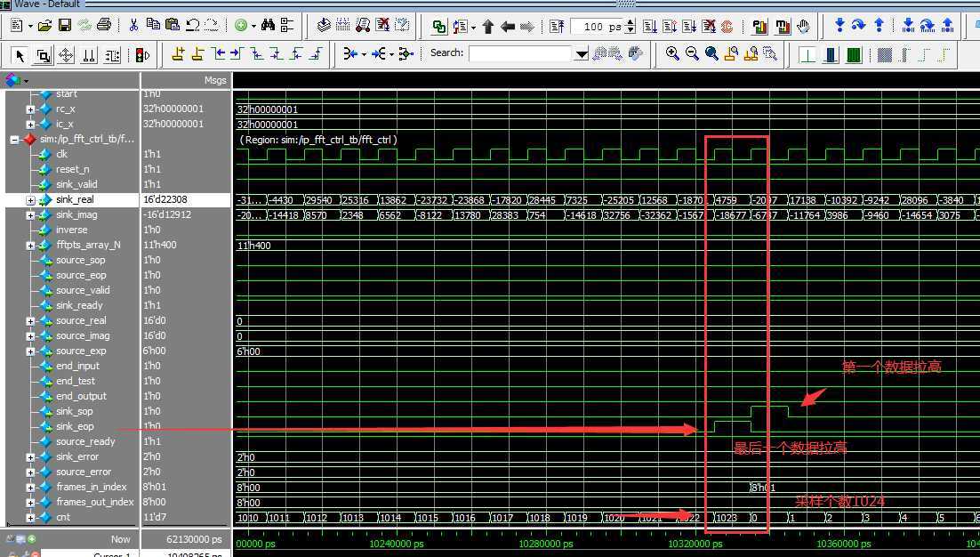
Task: Click inside the Search input field
Action: (520, 54)
